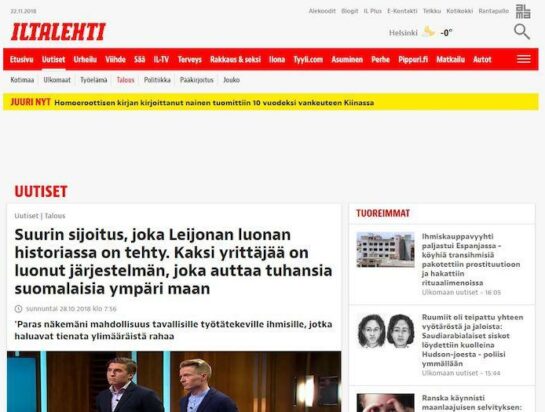
Task: Open the hamburger menu in red navbar
Action: pos(523,59)
